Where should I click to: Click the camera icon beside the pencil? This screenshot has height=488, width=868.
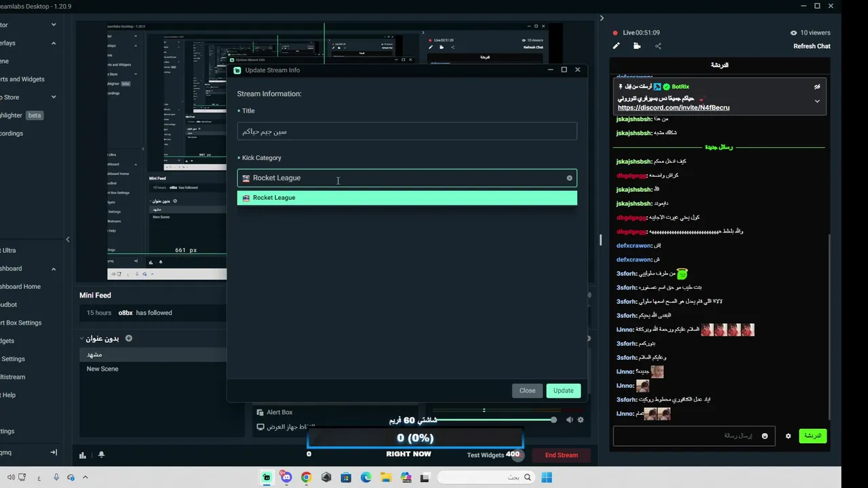click(x=637, y=46)
